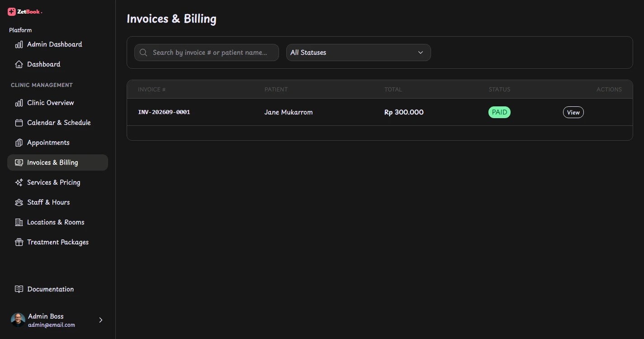Click the TOTAL column header
The width and height of the screenshot is (644, 339).
click(393, 90)
